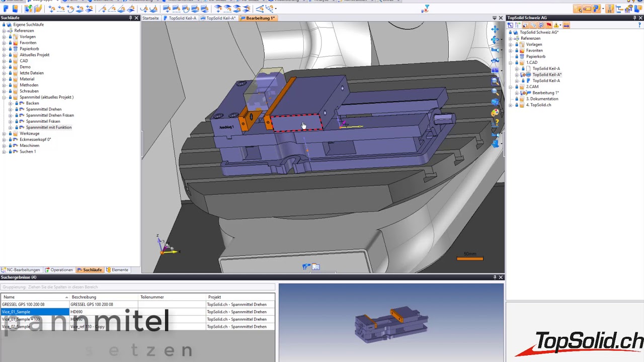Select Bearbeitung 1* in the project tree
644x362 pixels.
coord(546,93)
